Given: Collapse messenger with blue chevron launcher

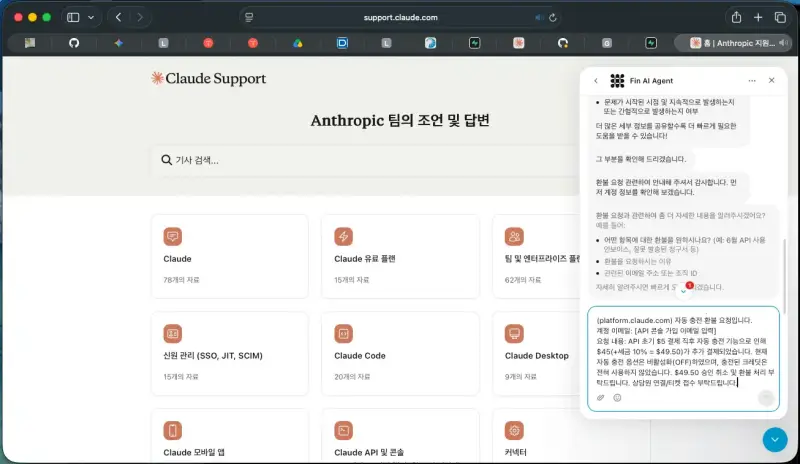Looking at the screenshot, I should pos(775,439).
